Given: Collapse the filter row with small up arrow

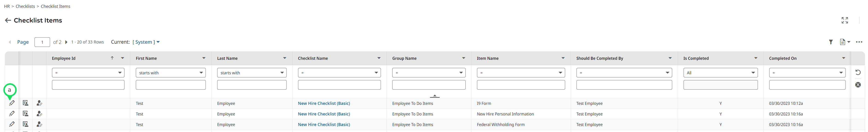Looking at the screenshot, I should point(434,96).
